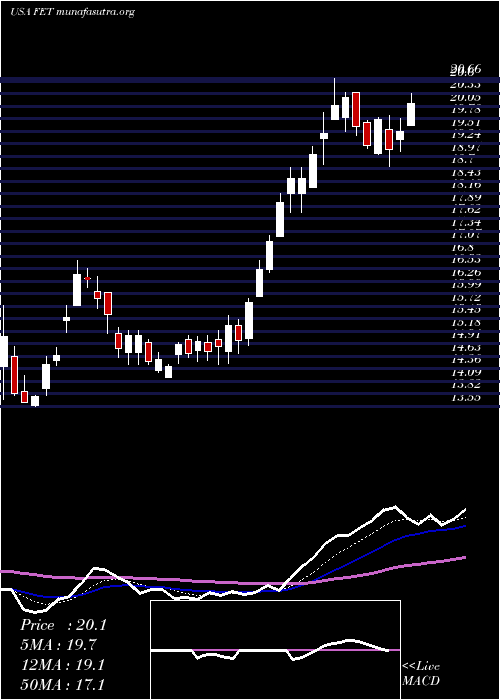The width and height of the screenshot is (500, 700).
Task: Click the 17.62 price axis label
Action: (466, 210)
